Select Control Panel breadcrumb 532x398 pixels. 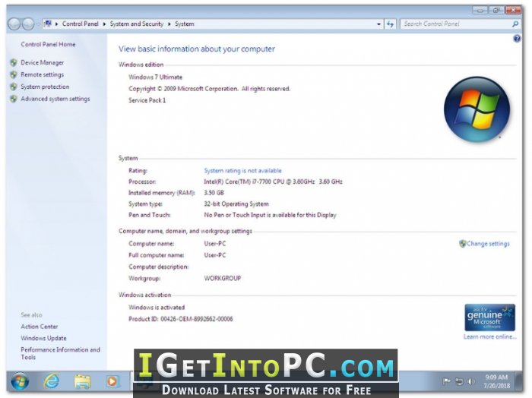tap(80, 24)
